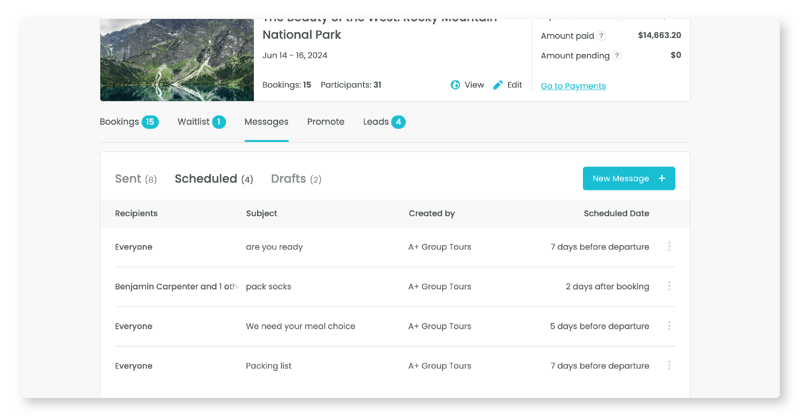Screen dimensions: 800x417
Task: Click the Edit pencil icon
Action: (497, 85)
